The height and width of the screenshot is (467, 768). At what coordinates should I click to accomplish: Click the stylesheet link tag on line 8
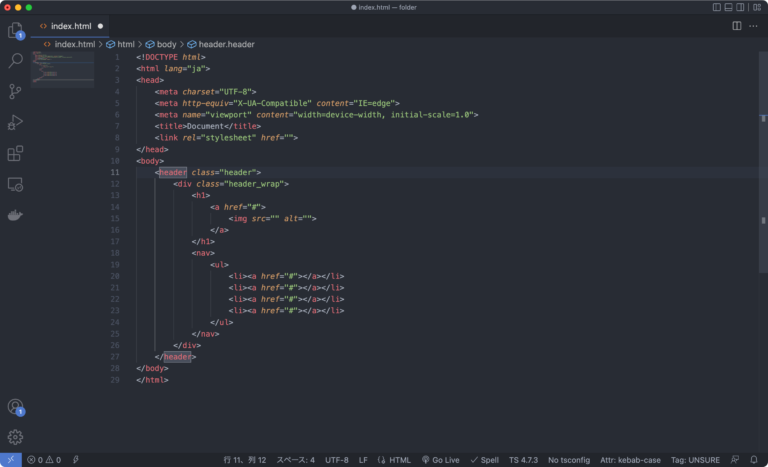(226, 138)
